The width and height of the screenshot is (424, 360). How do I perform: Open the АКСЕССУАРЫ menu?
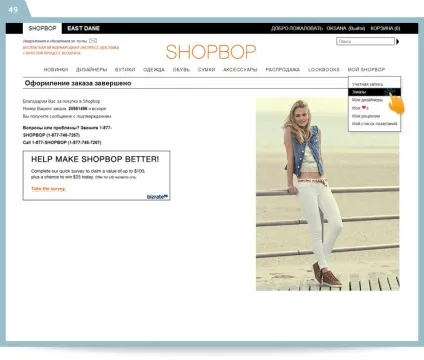(240, 70)
